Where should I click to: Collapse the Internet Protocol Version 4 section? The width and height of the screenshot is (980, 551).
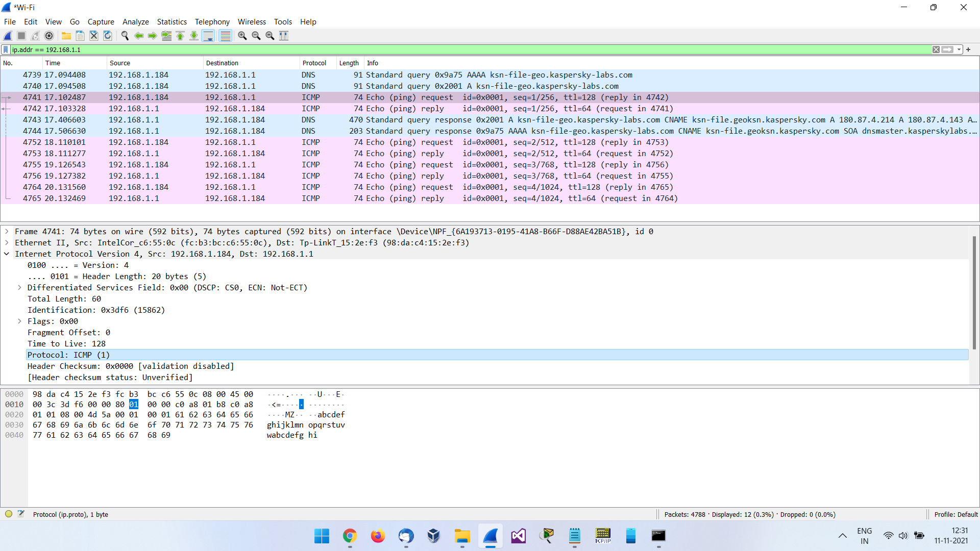coord(7,254)
